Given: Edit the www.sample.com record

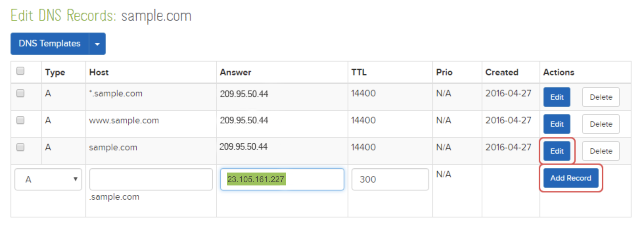Looking at the screenshot, I should (557, 124).
